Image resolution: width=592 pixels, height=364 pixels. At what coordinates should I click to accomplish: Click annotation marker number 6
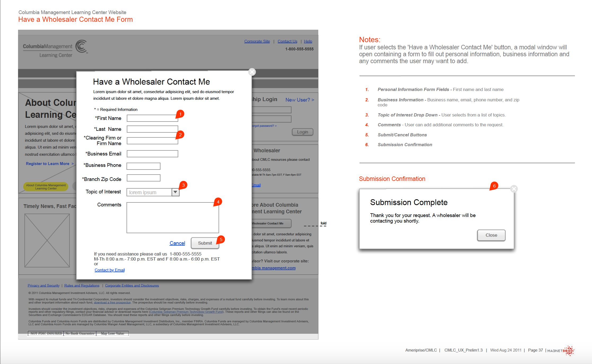(494, 186)
